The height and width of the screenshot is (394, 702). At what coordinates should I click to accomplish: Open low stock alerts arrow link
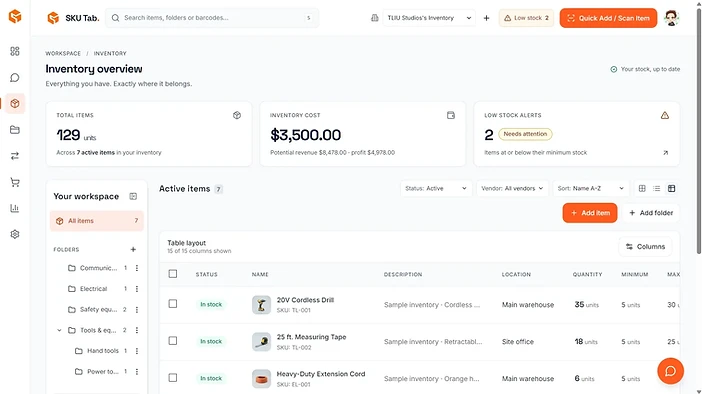[665, 153]
